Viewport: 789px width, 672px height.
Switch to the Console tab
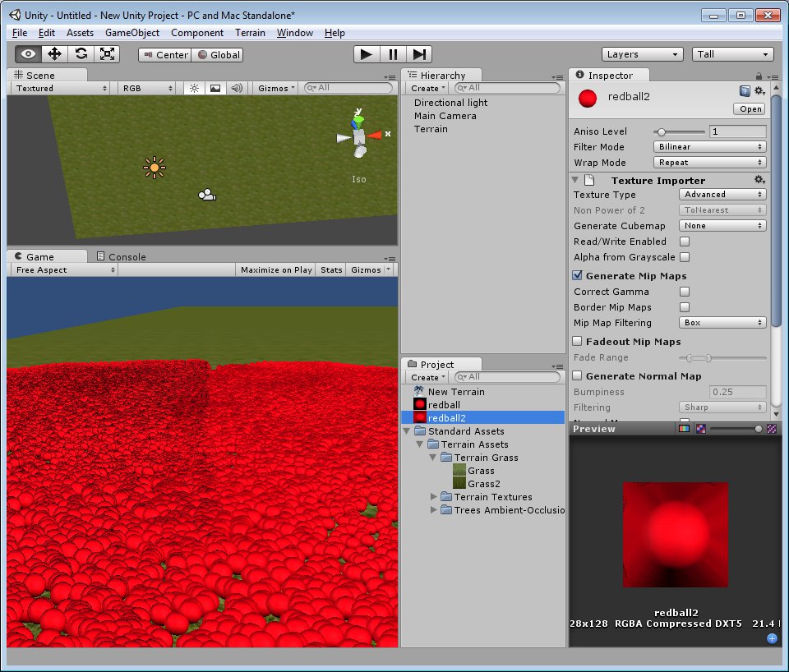coord(121,256)
